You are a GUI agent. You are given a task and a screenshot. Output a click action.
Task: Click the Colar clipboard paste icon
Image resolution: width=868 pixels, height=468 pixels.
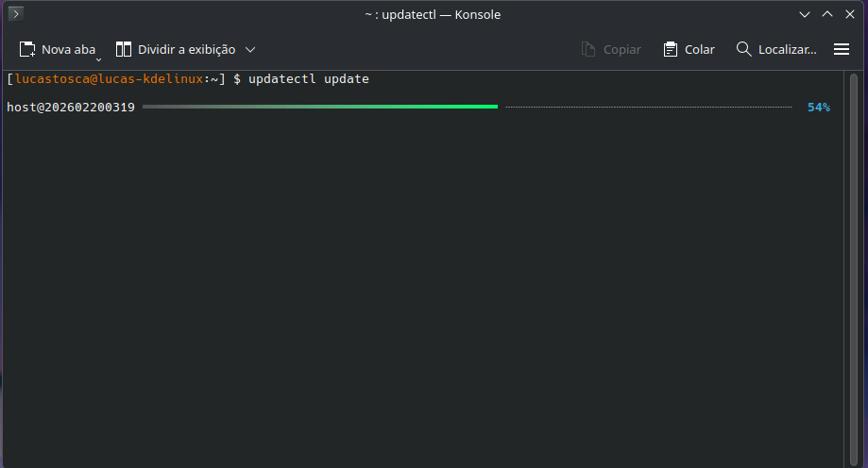pyautogui.click(x=671, y=49)
